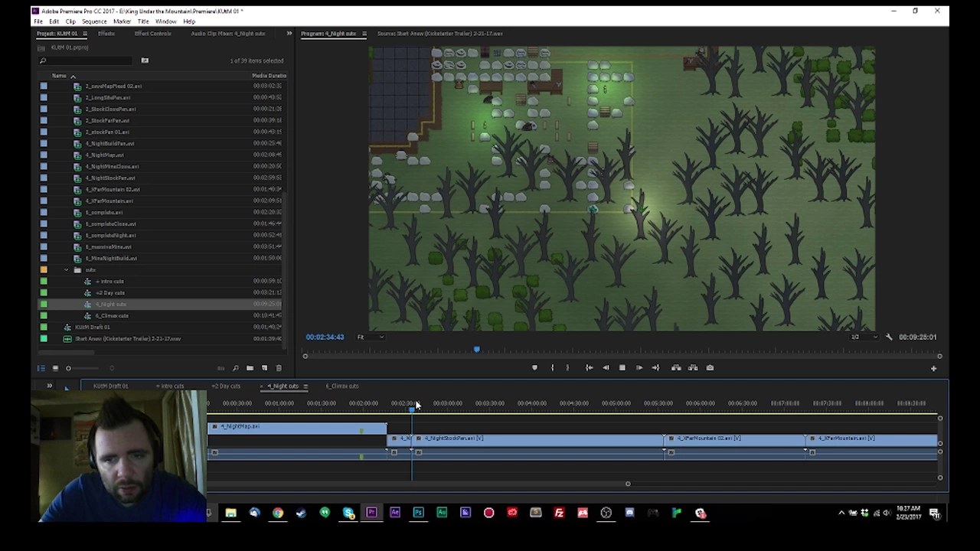Screen dimensions: 980x551
Task: Click the Find icon in the Project panel
Action: tap(235, 369)
